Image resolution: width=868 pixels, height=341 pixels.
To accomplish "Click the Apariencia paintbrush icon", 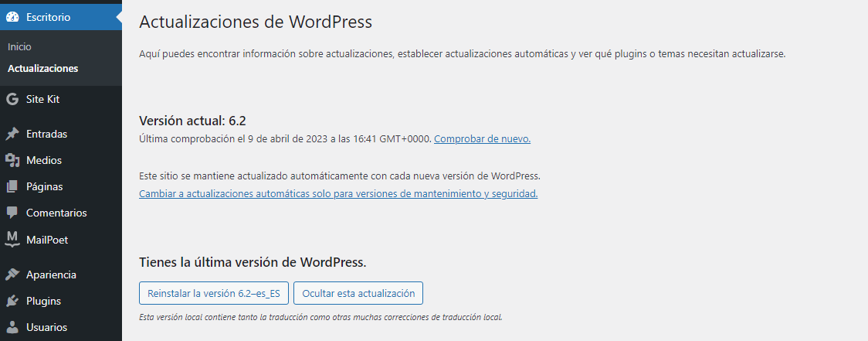I will tap(12, 275).
